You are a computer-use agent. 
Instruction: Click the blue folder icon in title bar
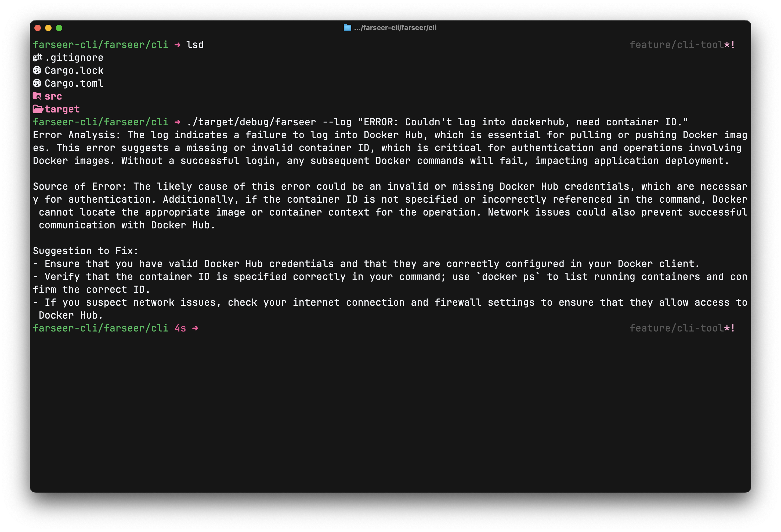347,28
